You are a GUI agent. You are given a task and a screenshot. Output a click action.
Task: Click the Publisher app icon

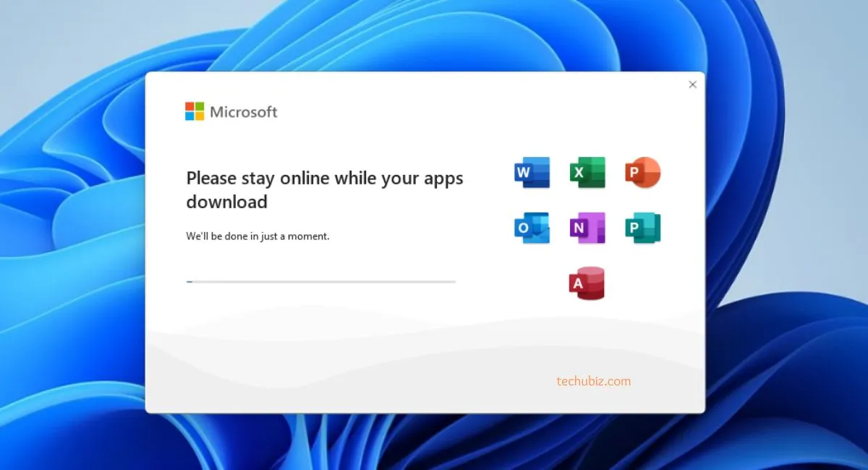coord(643,228)
